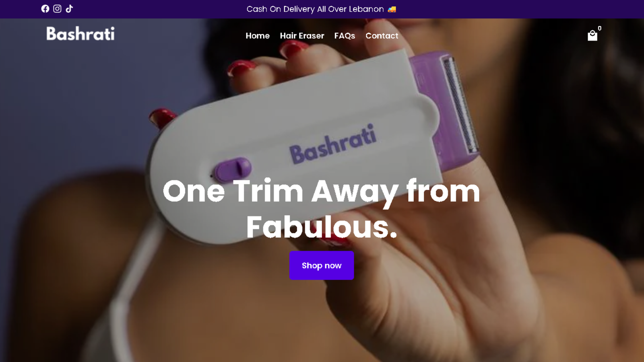Click the purple power switch on trimmer
The image size is (644, 362).
point(232,169)
